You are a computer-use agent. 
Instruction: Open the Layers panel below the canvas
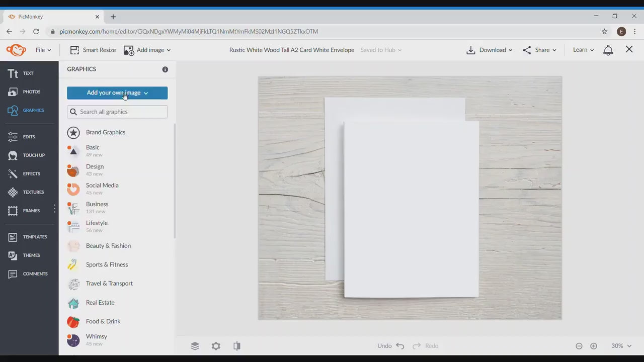(195, 345)
